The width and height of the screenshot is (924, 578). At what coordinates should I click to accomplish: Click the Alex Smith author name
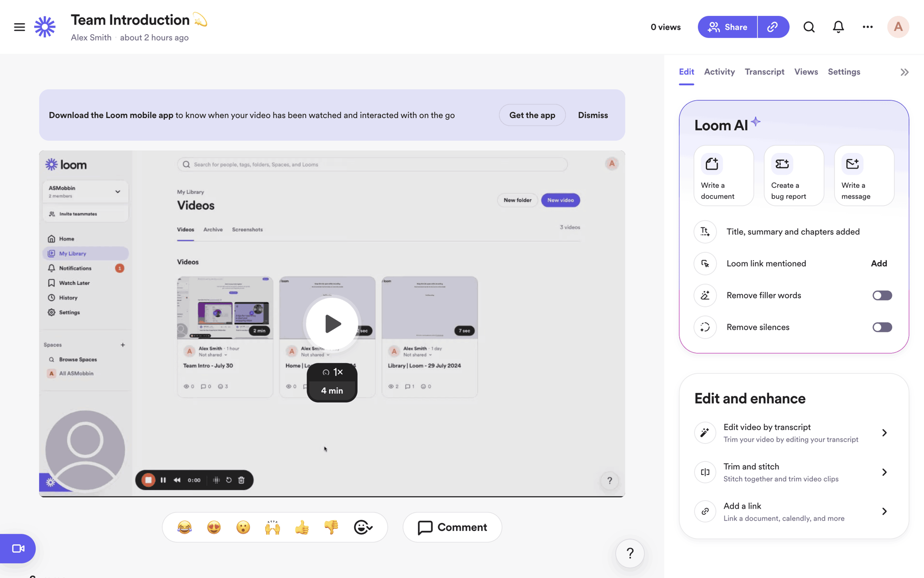click(91, 38)
